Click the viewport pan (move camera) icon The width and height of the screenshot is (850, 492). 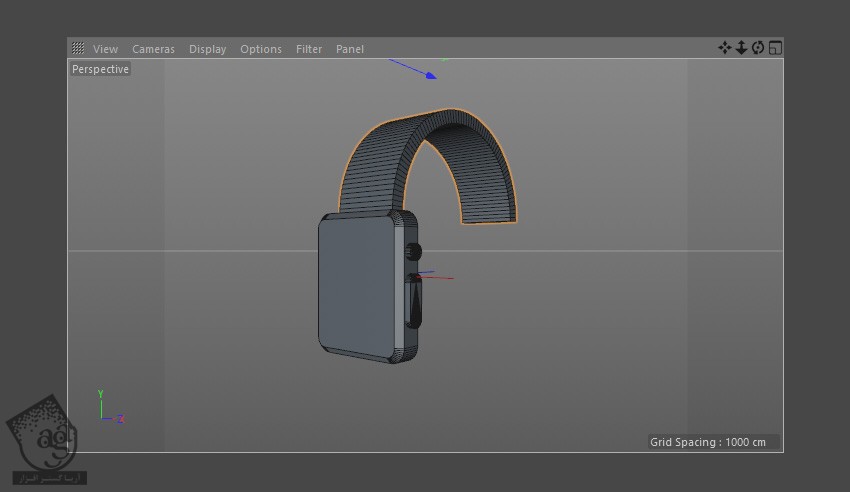(724, 48)
